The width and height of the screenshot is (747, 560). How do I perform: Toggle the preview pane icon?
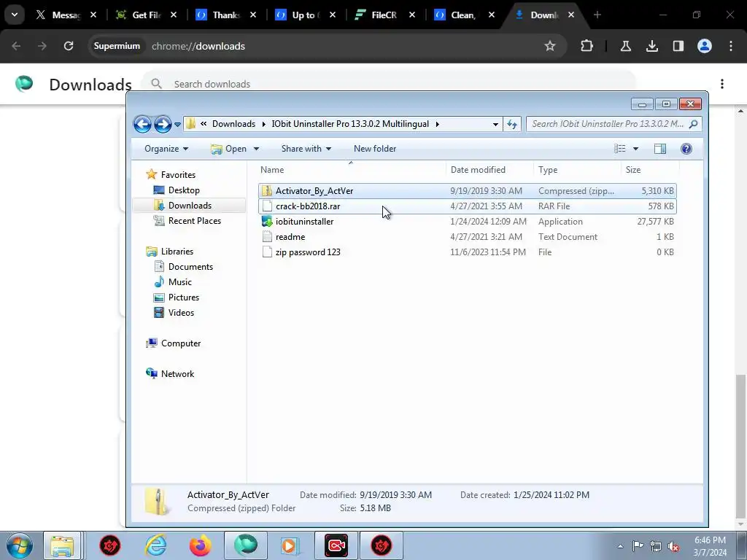point(659,149)
